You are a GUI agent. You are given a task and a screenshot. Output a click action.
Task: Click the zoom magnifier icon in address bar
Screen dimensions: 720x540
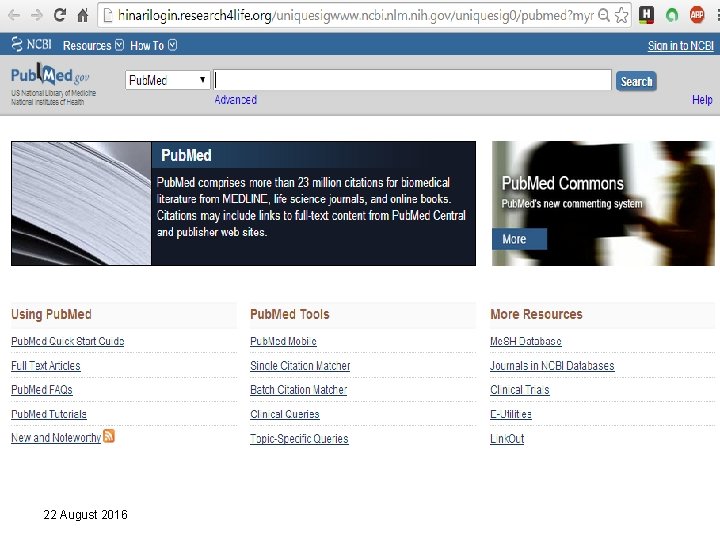tap(605, 16)
